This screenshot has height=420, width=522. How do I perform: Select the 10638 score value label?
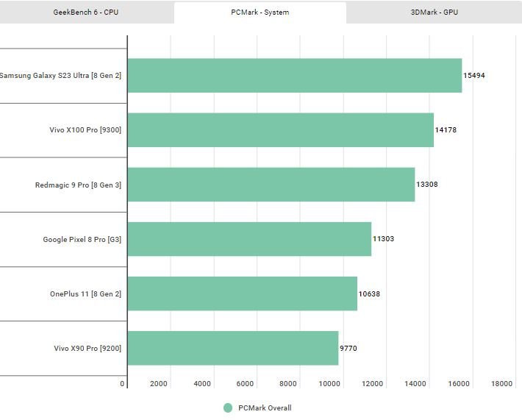point(369,294)
